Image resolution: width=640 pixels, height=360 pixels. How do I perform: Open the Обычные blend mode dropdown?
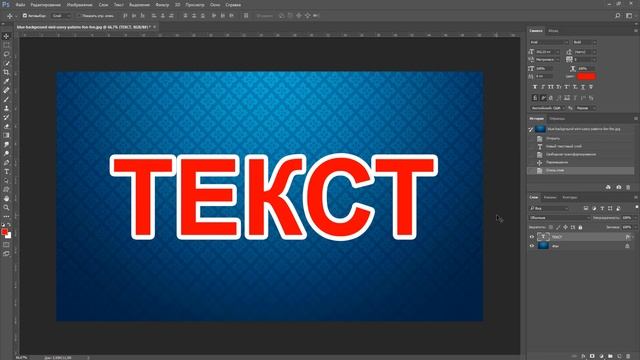pyautogui.click(x=560, y=218)
